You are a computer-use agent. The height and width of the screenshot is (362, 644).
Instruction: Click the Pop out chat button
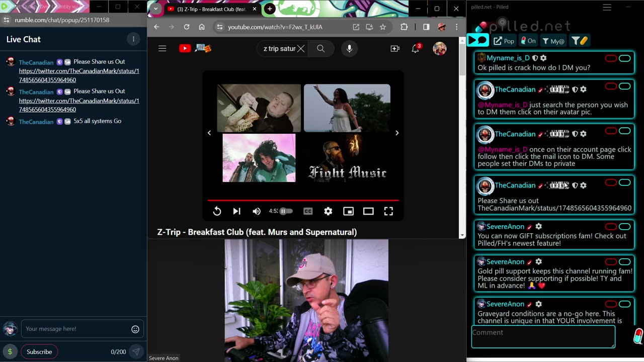504,41
